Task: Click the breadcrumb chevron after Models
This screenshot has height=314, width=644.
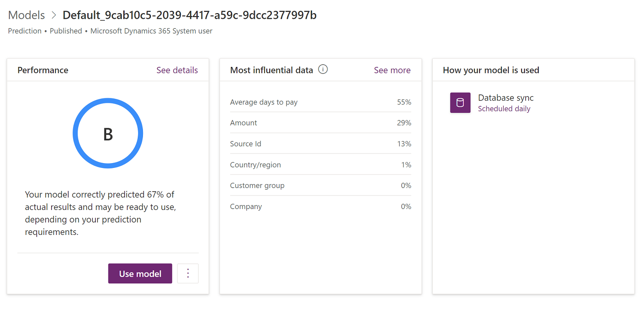Action: pyautogui.click(x=53, y=14)
